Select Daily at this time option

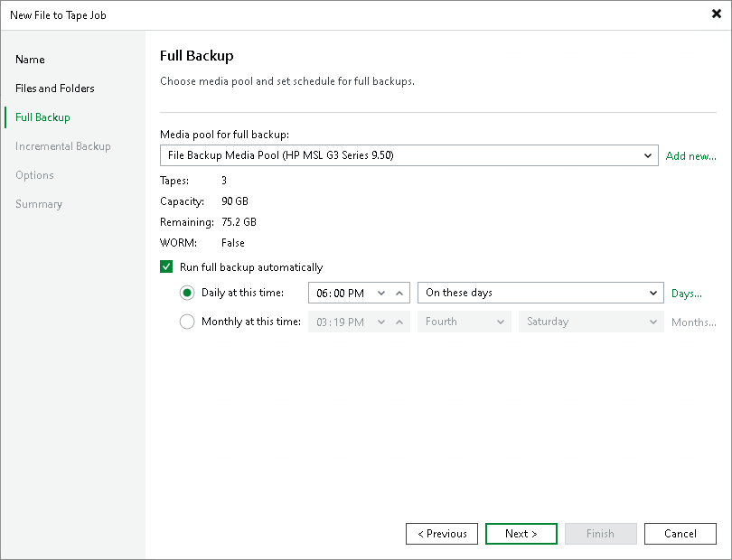187,293
